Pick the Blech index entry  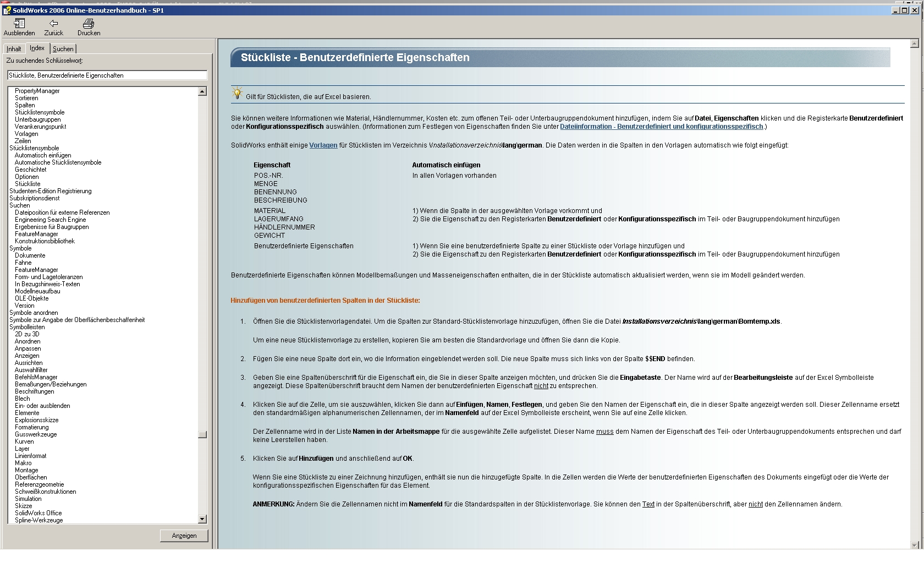tap(23, 399)
